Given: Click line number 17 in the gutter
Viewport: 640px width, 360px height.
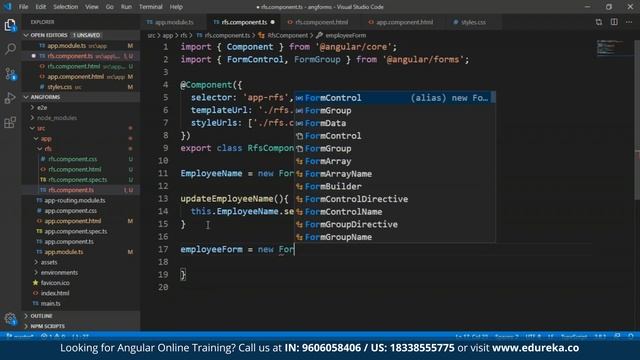Looking at the screenshot, I should [x=163, y=249].
